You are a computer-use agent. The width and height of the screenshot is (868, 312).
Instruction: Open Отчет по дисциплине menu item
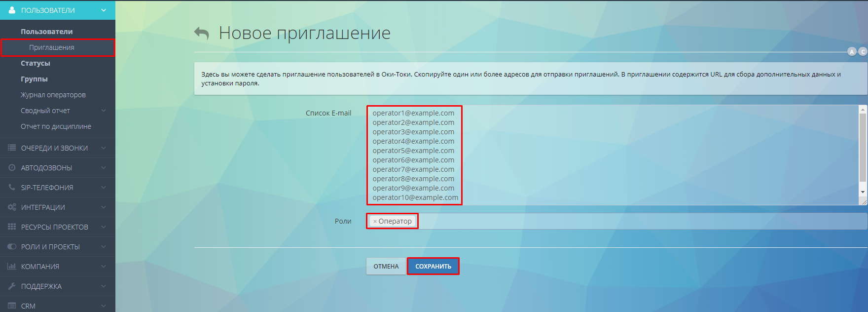tap(56, 126)
